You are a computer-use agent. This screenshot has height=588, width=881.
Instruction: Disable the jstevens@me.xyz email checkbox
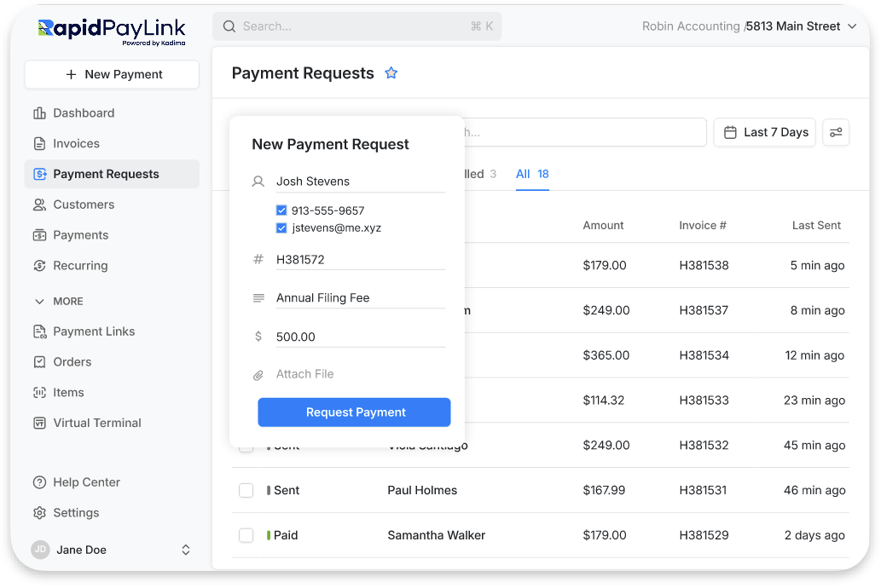point(281,228)
